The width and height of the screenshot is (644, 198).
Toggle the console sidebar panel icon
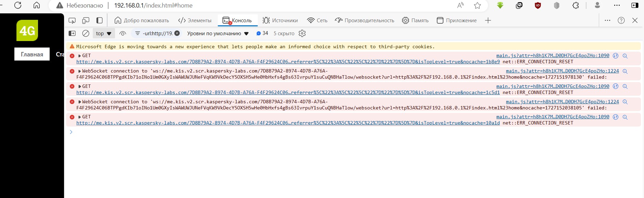[72, 34]
